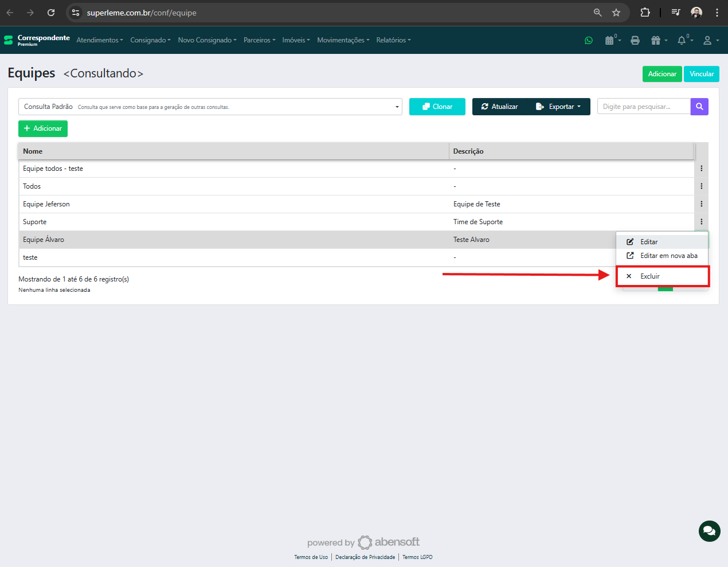Focus the Digite para pesquisar field
This screenshot has height=567, width=728.
[643, 107]
